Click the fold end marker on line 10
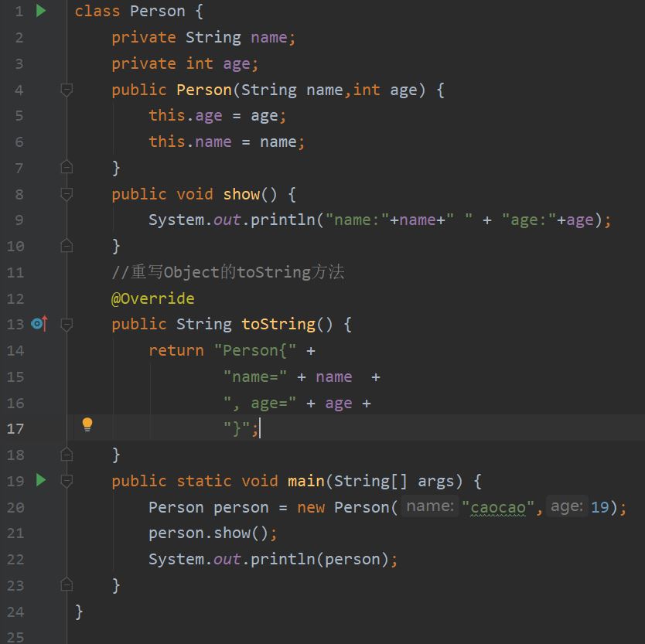The height and width of the screenshot is (644, 645). coord(67,246)
